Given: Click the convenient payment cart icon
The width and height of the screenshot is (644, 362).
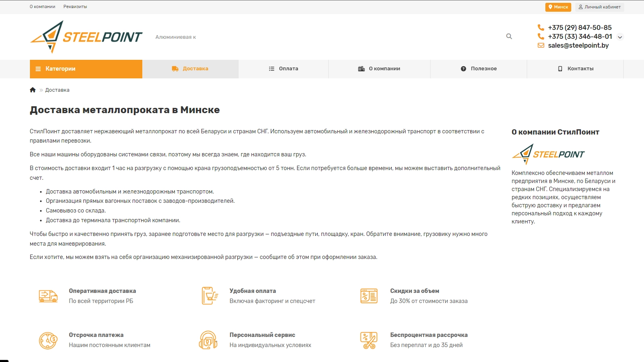Looking at the screenshot, I should click(x=209, y=296).
